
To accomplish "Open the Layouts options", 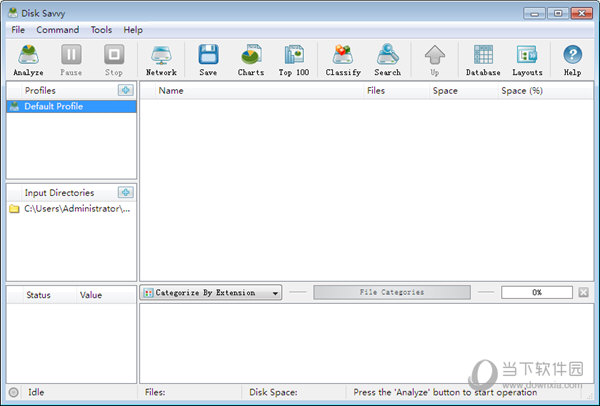I will (527, 60).
